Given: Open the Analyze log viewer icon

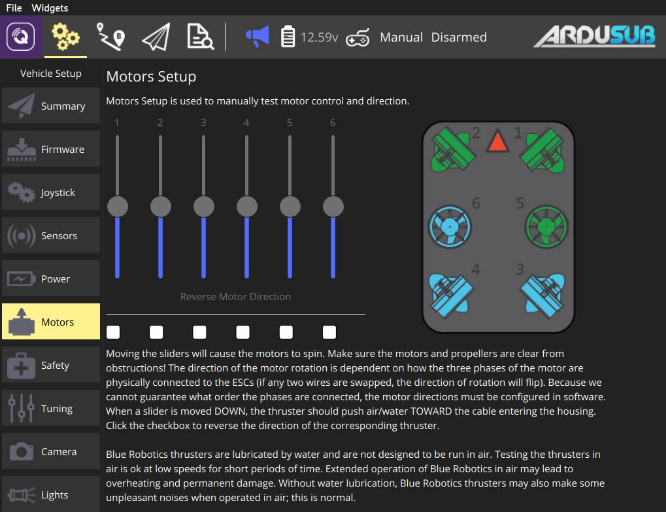Looking at the screenshot, I should 200,37.
